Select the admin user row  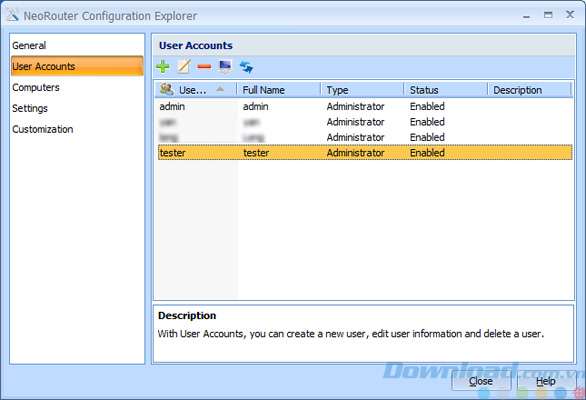point(365,107)
